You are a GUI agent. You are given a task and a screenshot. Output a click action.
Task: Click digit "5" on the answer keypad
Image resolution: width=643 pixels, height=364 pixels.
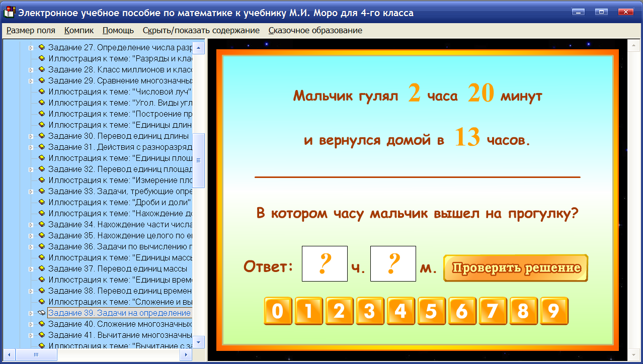[x=431, y=312]
